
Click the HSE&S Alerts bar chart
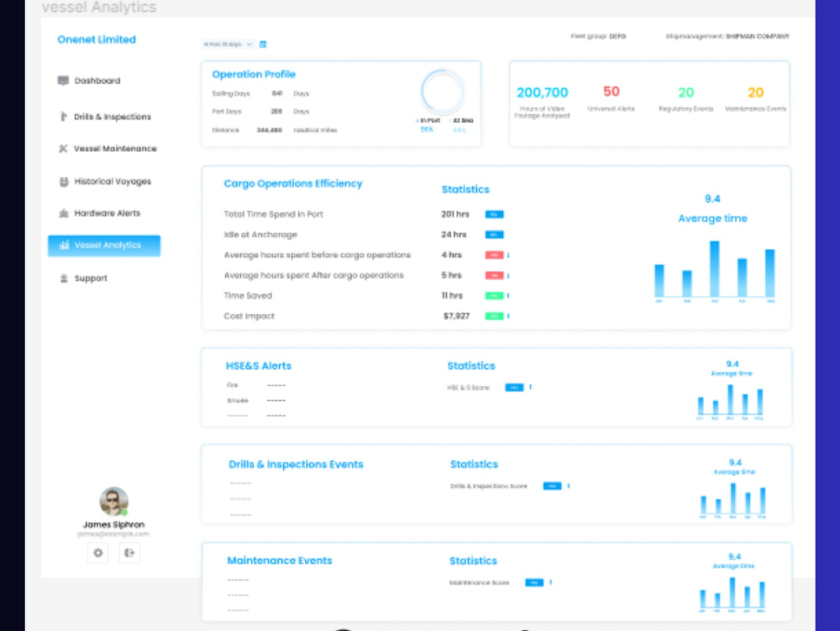point(731,402)
